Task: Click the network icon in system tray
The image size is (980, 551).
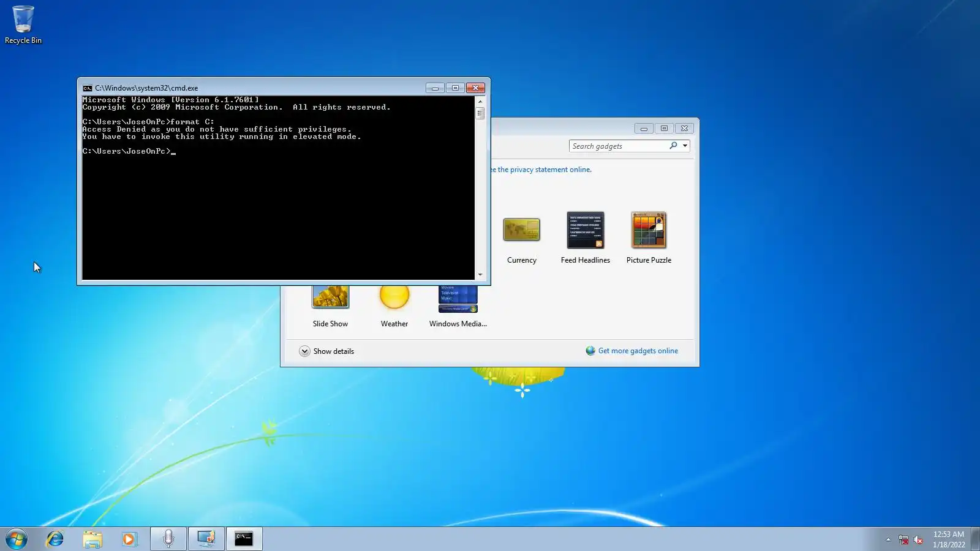Action: tap(903, 539)
